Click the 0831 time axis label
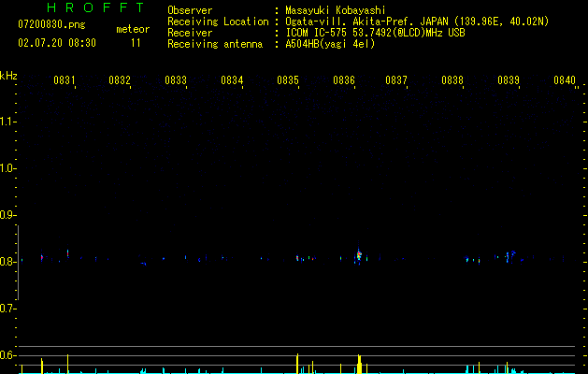 click(64, 79)
